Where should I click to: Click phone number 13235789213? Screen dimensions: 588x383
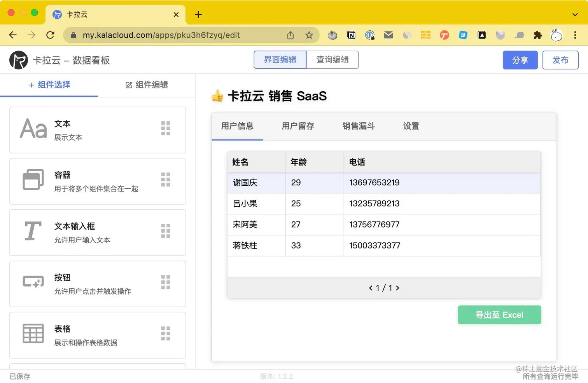pos(374,204)
